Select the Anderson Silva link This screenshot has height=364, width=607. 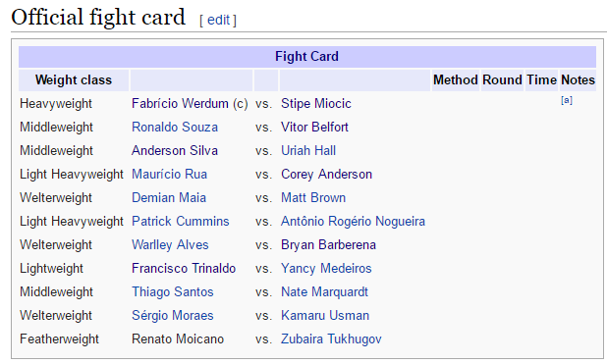pyautogui.click(x=175, y=151)
